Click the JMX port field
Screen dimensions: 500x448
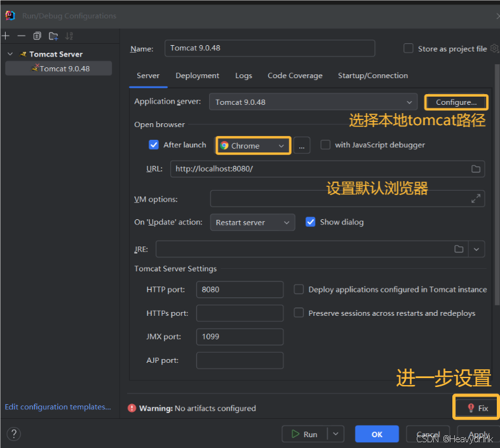pyautogui.click(x=240, y=337)
